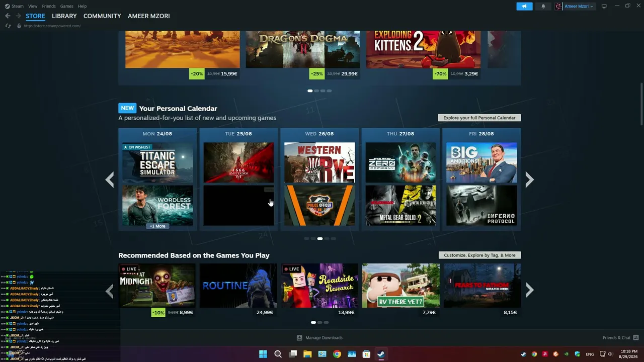Switch to the COMMUNITY tab
The image size is (644, 362).
point(102,16)
